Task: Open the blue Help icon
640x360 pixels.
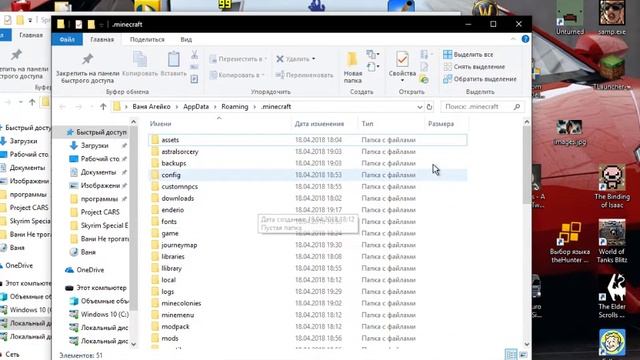Action: pyautogui.click(x=525, y=39)
